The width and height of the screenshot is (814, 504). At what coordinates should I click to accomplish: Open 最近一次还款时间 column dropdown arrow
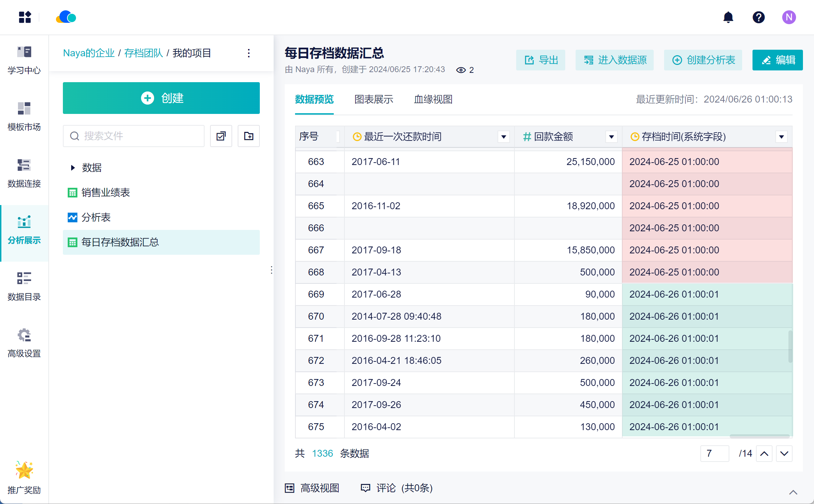pos(503,137)
